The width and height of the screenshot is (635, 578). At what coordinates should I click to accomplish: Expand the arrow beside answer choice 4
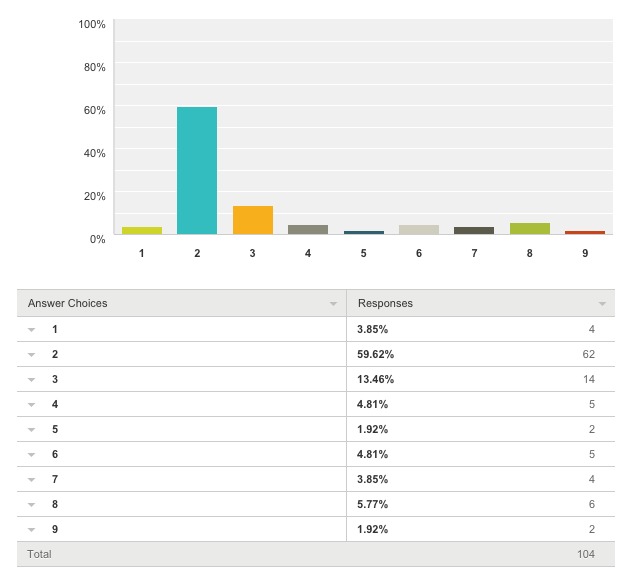click(x=32, y=405)
